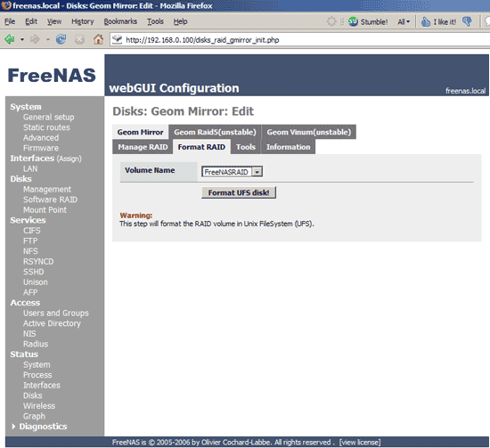490x448 pixels.
Task: Open Status System link
Action: pyautogui.click(x=37, y=364)
